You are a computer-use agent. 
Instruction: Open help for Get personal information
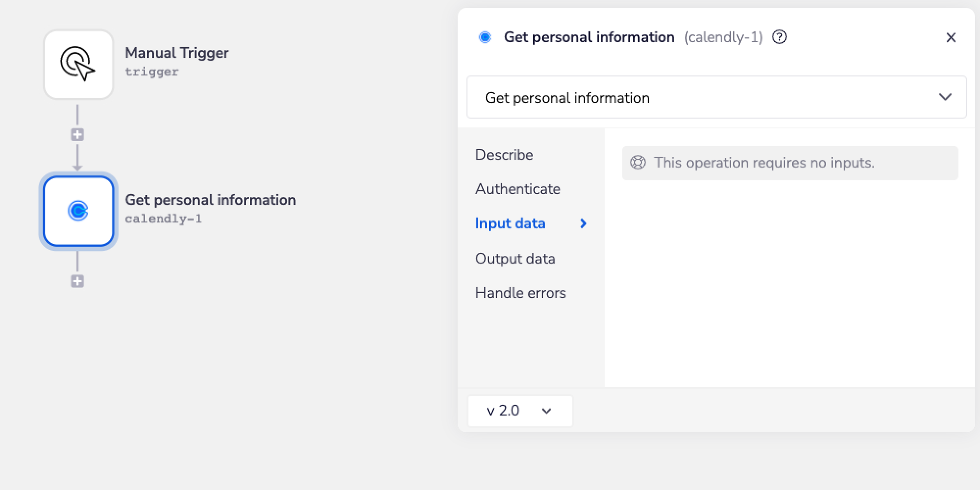(779, 37)
